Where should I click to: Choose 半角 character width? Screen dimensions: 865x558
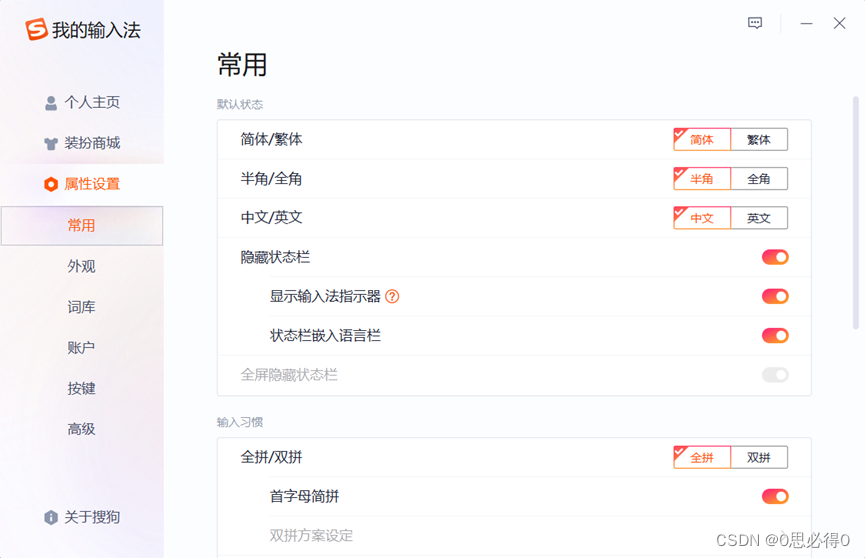click(x=702, y=179)
